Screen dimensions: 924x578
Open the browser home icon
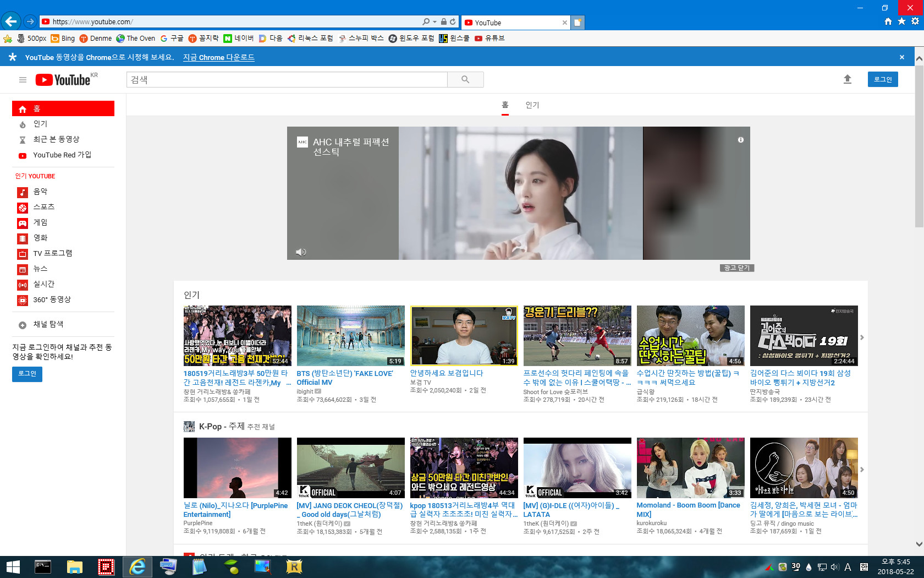tap(888, 21)
